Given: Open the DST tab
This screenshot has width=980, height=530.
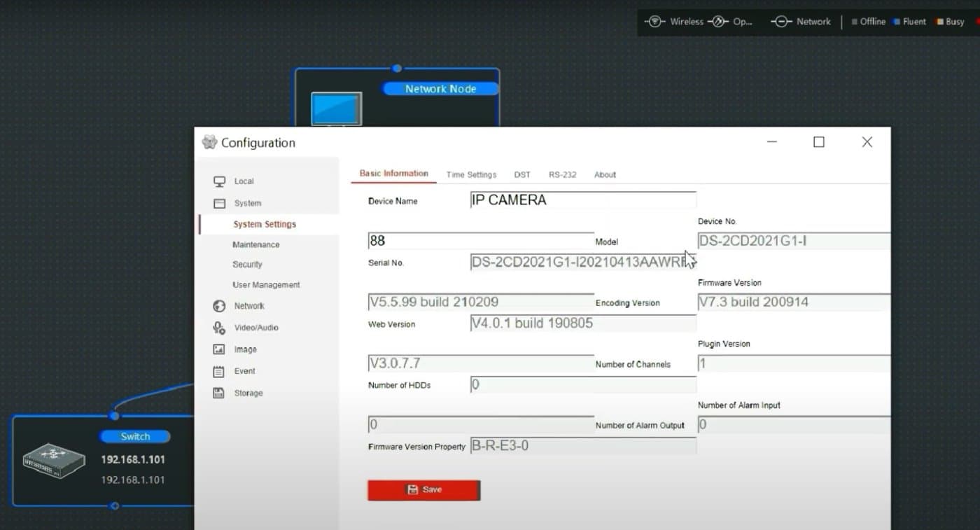Looking at the screenshot, I should [521, 174].
